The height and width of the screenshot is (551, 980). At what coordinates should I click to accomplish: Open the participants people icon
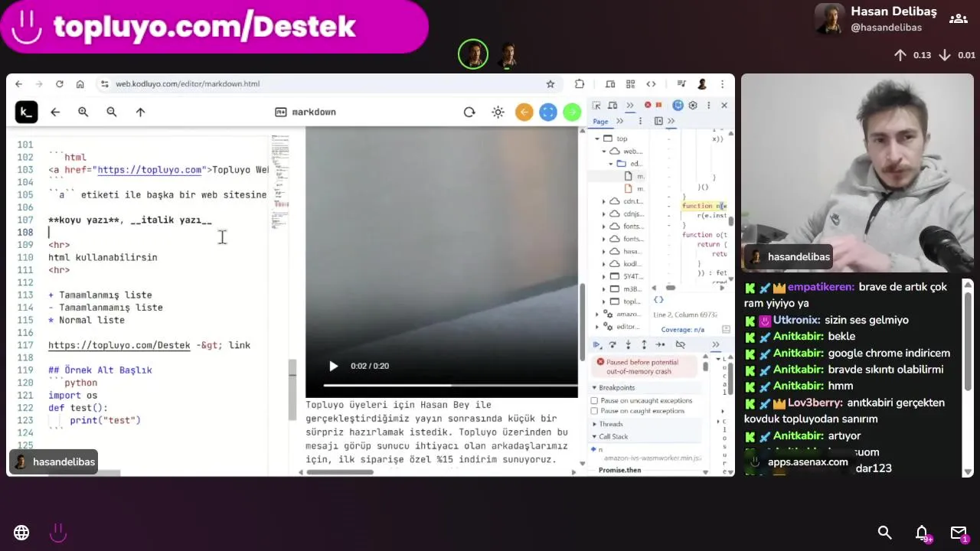958,18
